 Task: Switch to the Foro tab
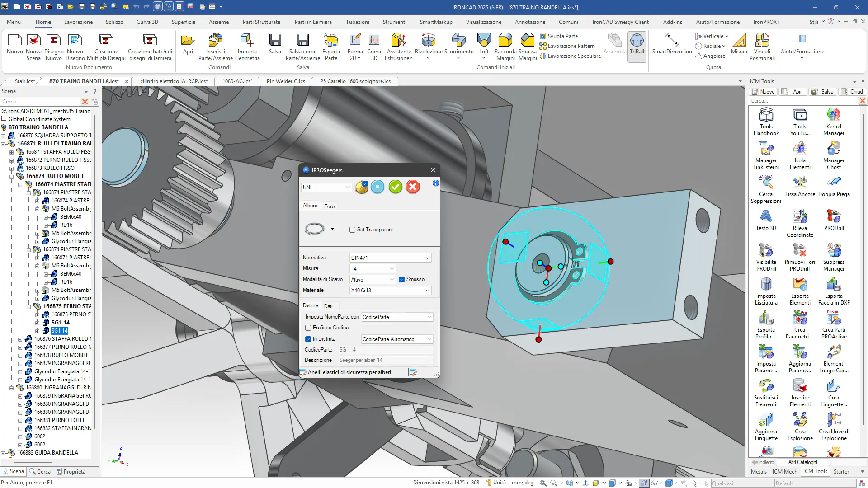[x=329, y=206]
